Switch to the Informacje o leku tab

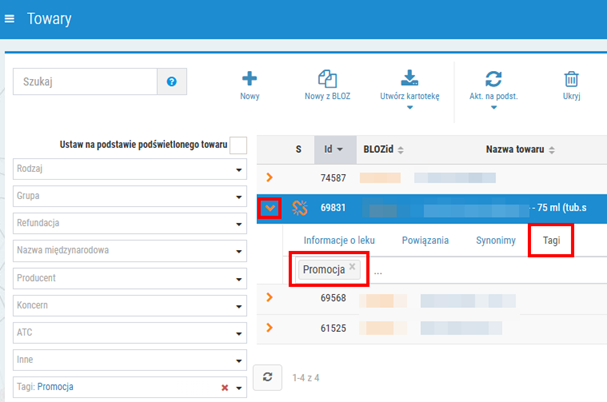coord(339,241)
